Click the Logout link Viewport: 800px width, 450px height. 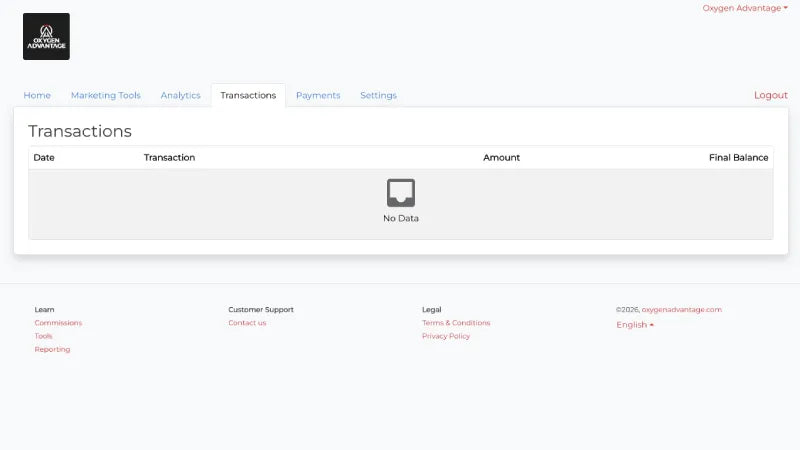click(x=770, y=95)
